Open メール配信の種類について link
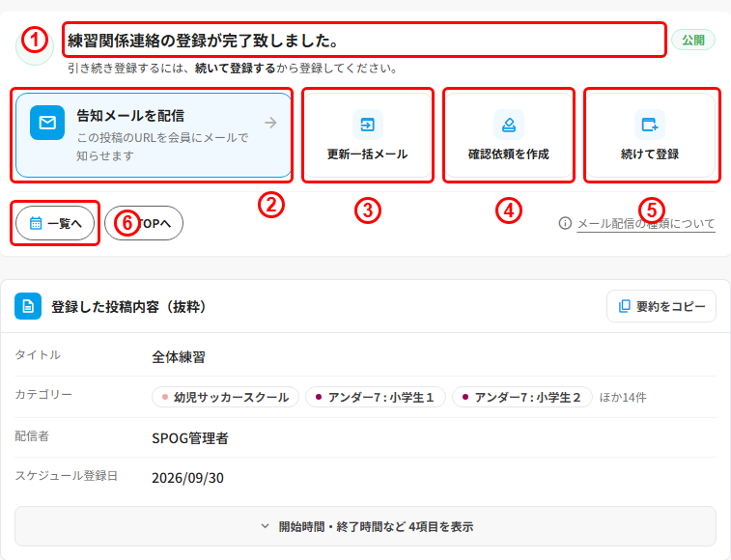 (646, 223)
